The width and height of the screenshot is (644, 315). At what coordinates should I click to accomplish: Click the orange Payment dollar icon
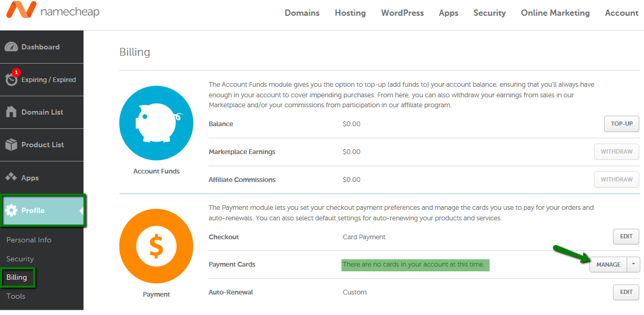(157, 246)
